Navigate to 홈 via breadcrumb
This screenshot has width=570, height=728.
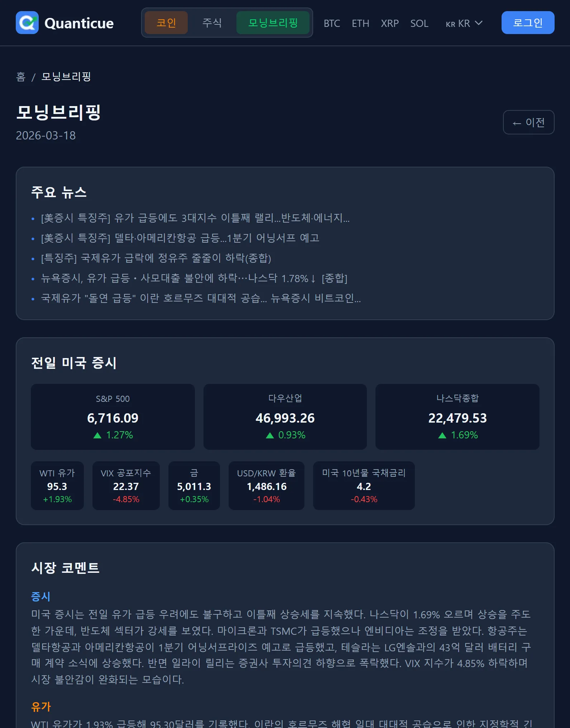tap(21, 77)
